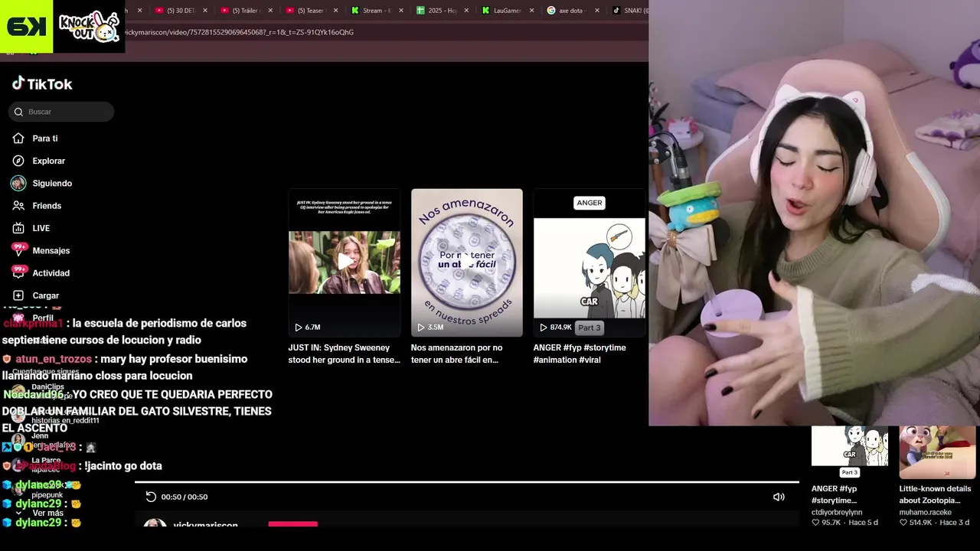Open the Friends page
Screen dimensions: 980x551
(47, 206)
